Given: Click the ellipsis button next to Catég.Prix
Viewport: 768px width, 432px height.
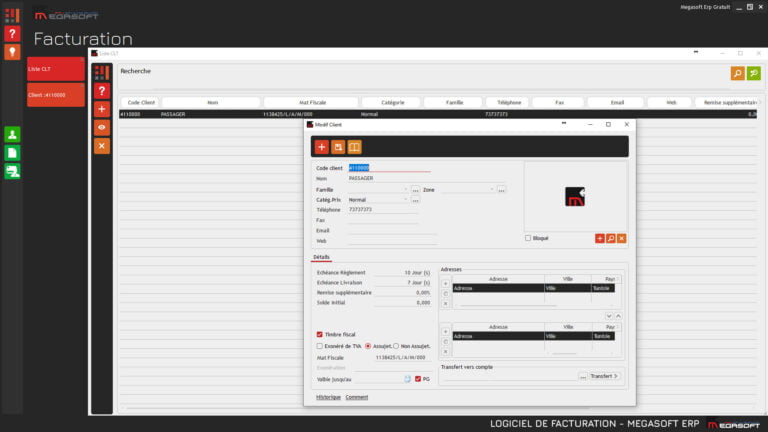Looking at the screenshot, I should [415, 200].
